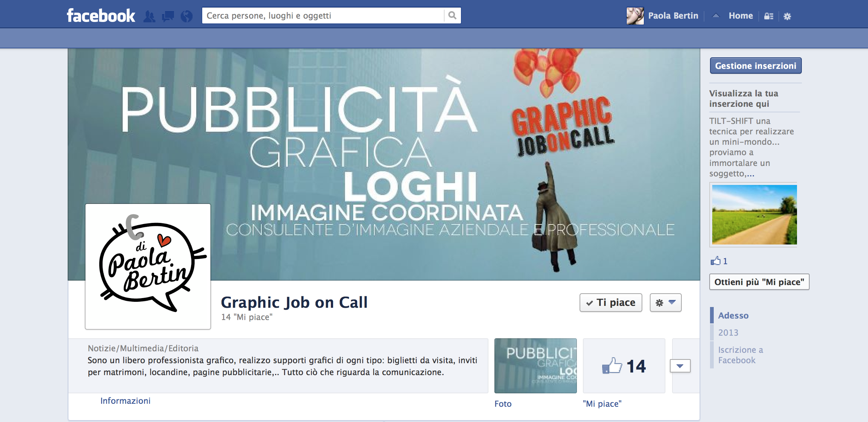Viewport: 868px width, 422px height.
Task: Click the search magnifier button
Action: click(x=452, y=15)
